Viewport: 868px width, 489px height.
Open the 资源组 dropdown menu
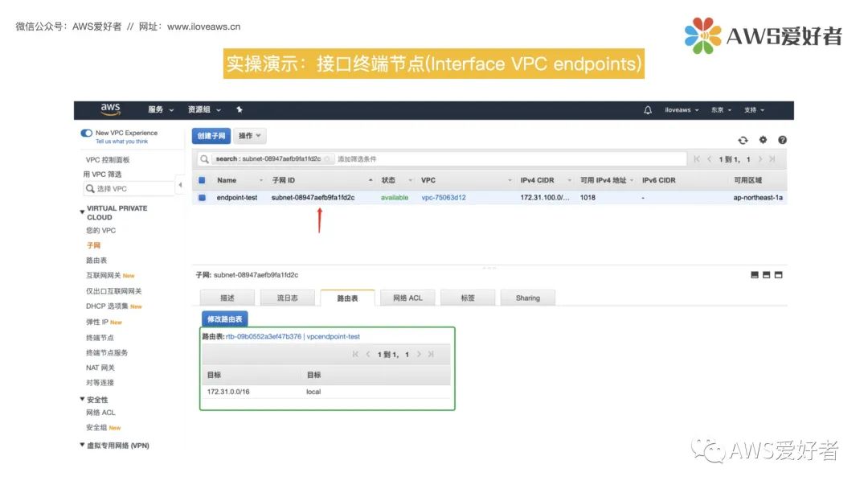pos(204,109)
